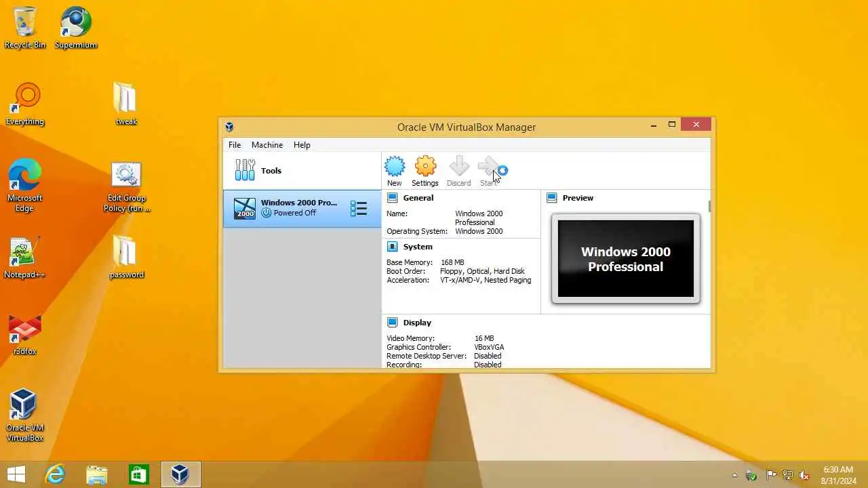Click the Tools label in sidebar

[271, 171]
